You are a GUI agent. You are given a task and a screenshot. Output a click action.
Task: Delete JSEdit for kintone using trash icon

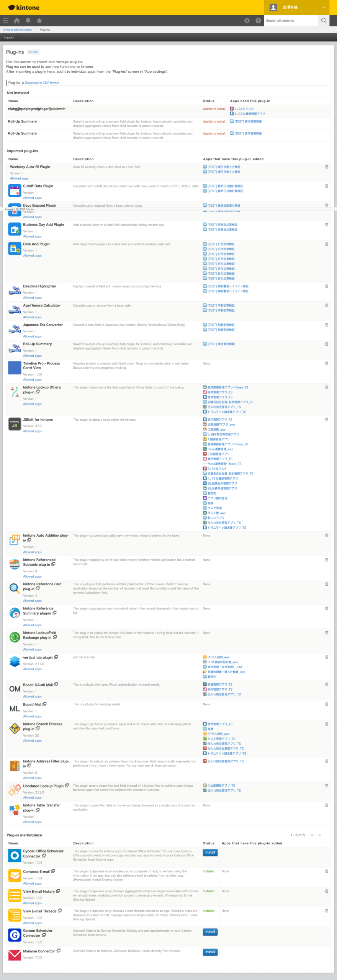(x=327, y=420)
